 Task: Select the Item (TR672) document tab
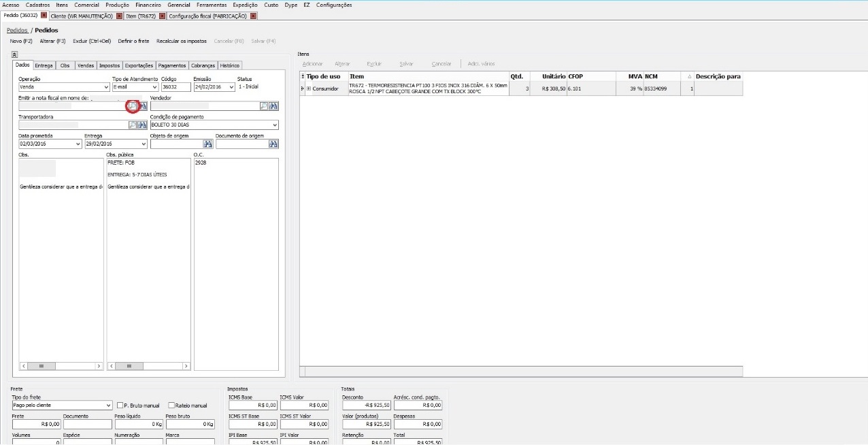pos(141,16)
